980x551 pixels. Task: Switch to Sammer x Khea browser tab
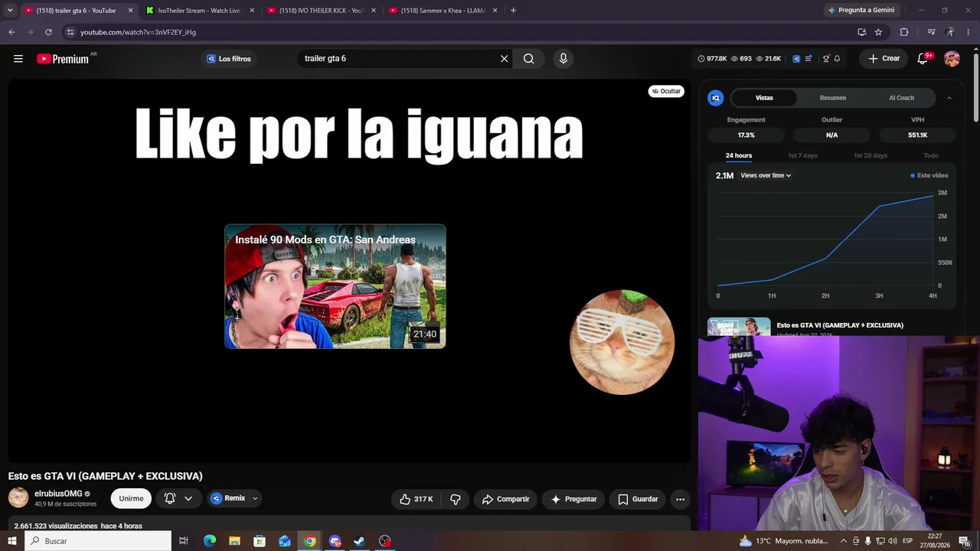(x=443, y=11)
